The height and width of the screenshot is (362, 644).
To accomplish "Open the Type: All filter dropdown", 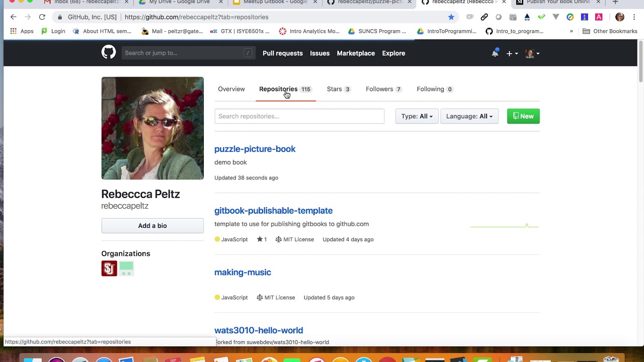I will click(x=417, y=116).
